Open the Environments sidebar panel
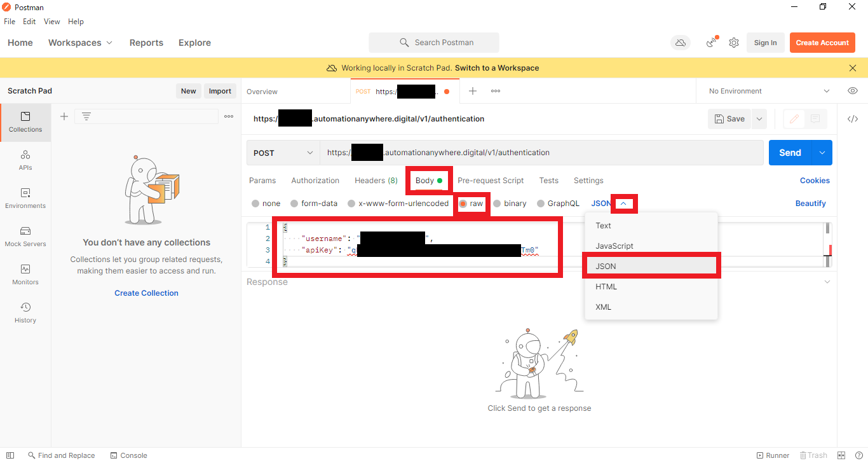 coord(25,198)
